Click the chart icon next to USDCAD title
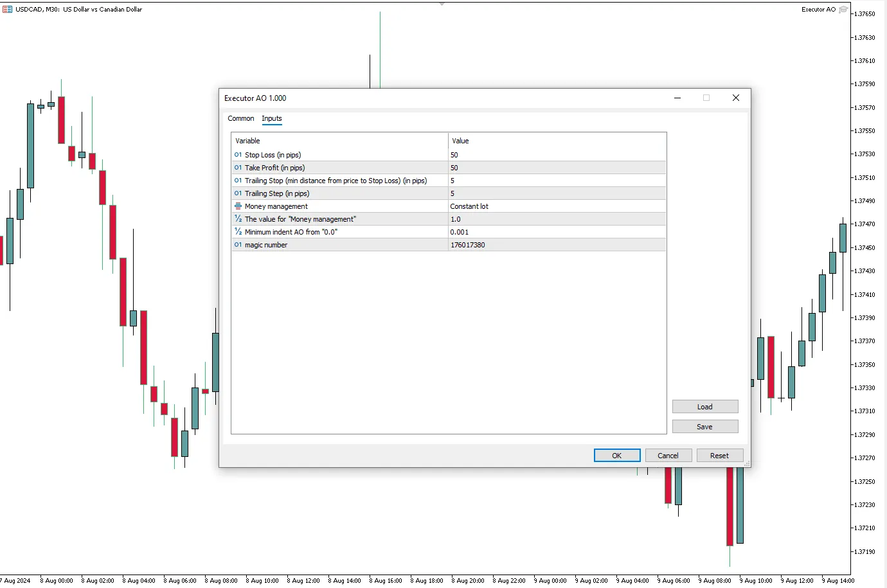The height and width of the screenshot is (588, 887). [x=7, y=9]
